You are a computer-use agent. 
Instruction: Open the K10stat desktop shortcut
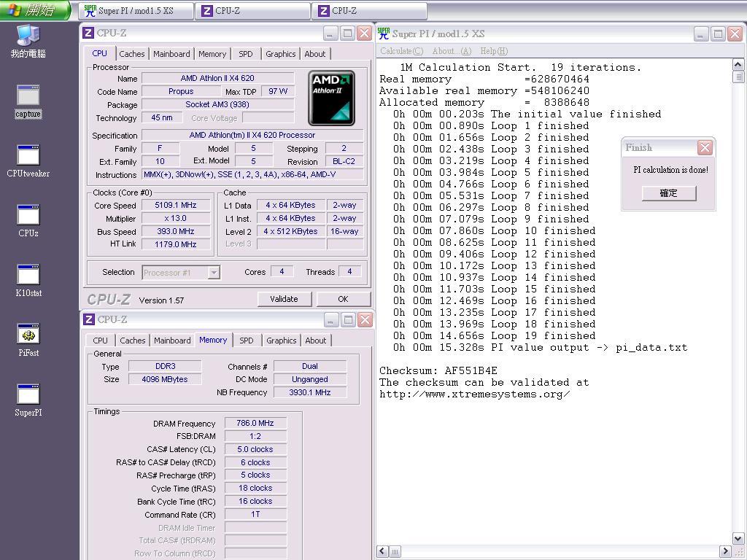[x=28, y=281]
